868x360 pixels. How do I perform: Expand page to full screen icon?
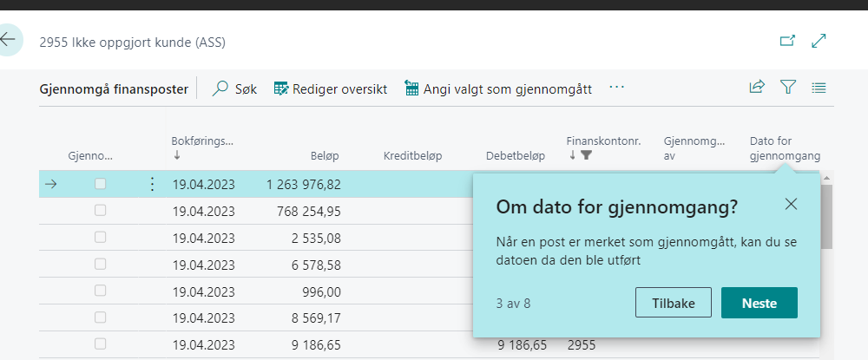819,41
